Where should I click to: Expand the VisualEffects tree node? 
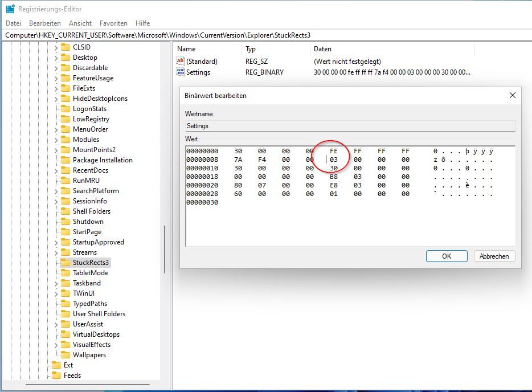click(x=56, y=345)
